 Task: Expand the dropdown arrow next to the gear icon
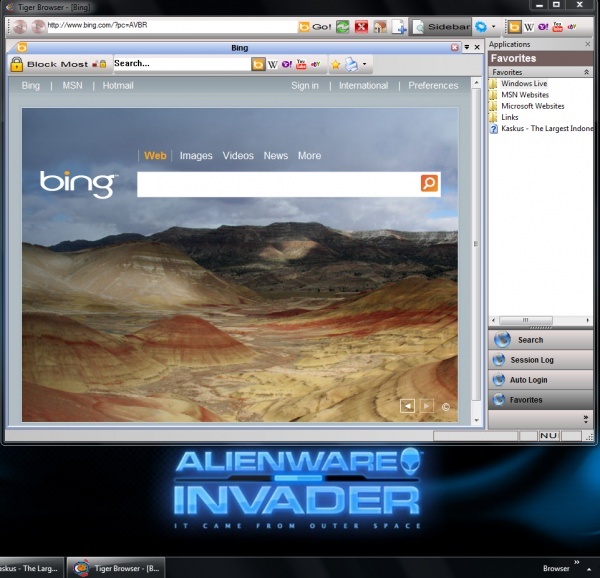[494, 27]
